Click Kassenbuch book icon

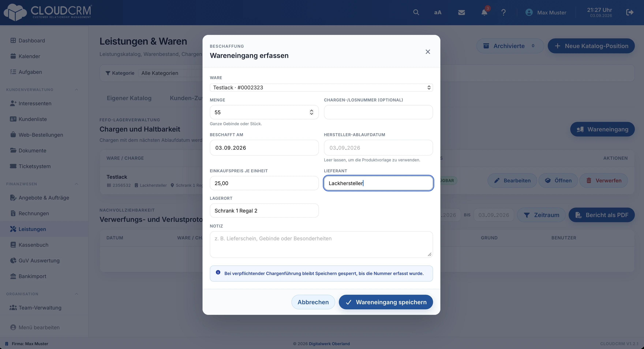13,245
